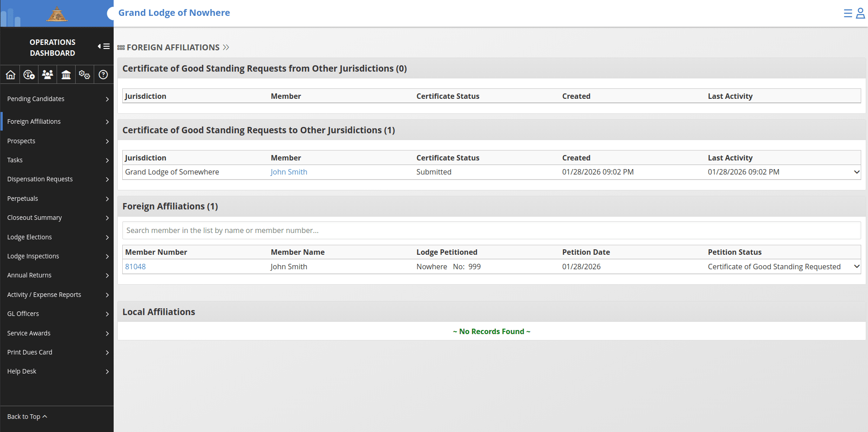Expand the Grand Lodge of Somewhere row
The width and height of the screenshot is (868, 432).
click(856, 172)
